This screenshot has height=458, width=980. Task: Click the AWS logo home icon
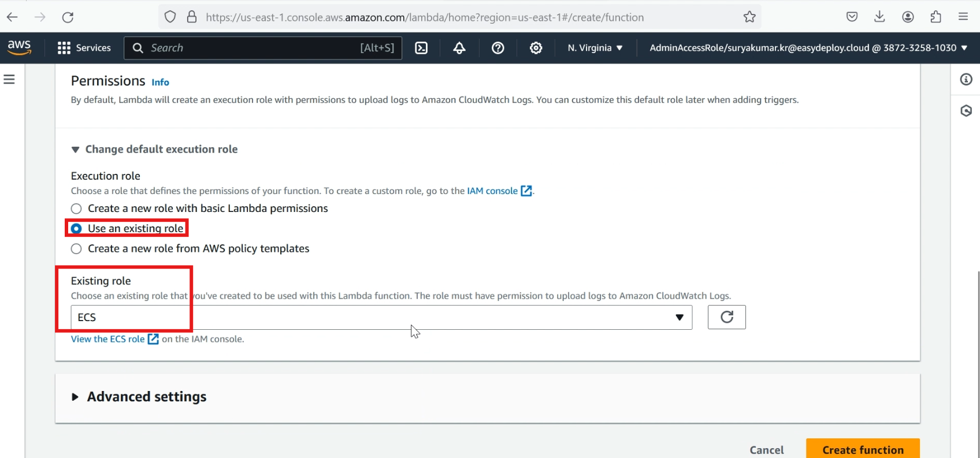tap(19, 48)
